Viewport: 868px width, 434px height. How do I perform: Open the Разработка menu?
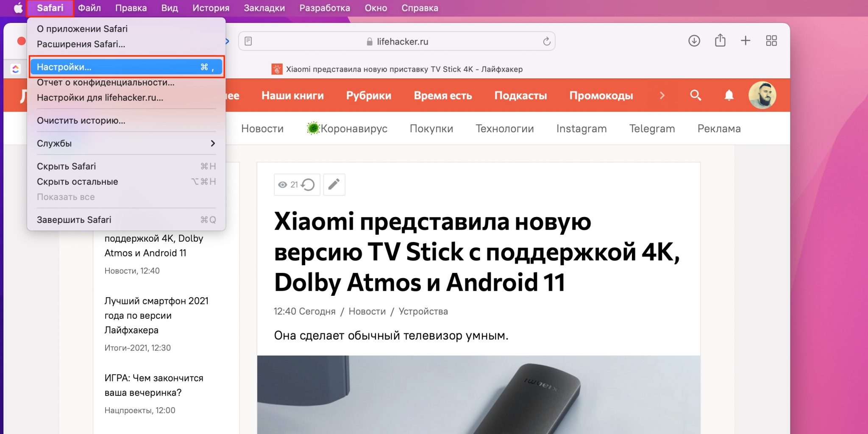coord(325,8)
